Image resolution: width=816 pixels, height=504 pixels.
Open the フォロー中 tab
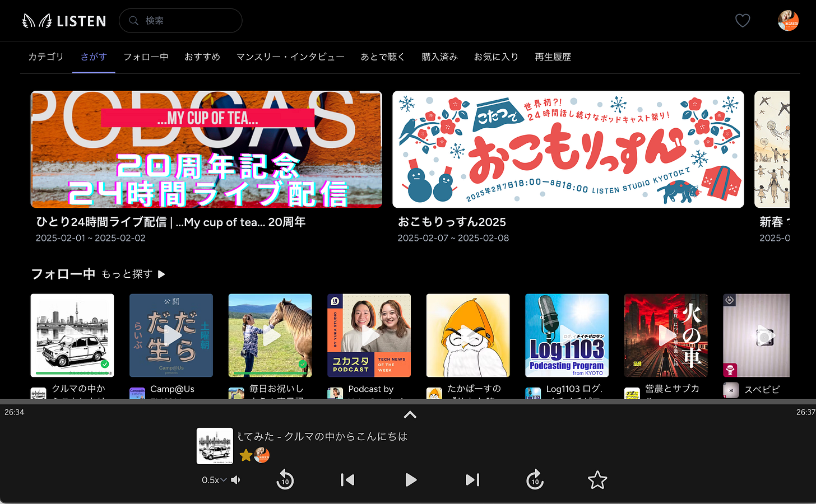(x=146, y=57)
